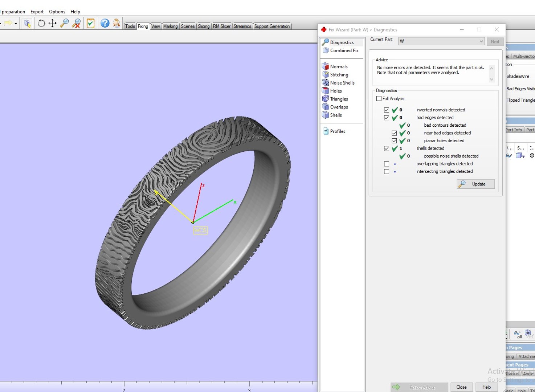Image resolution: width=535 pixels, height=392 pixels.
Task: Click the gray circle color icon in part list
Action: (532, 156)
